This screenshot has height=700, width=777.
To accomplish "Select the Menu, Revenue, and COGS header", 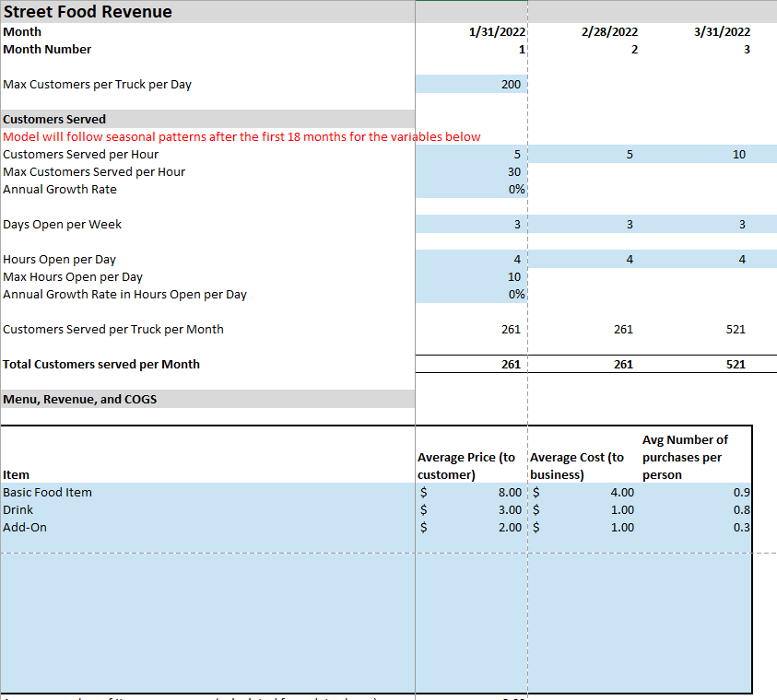I will pos(79,400).
